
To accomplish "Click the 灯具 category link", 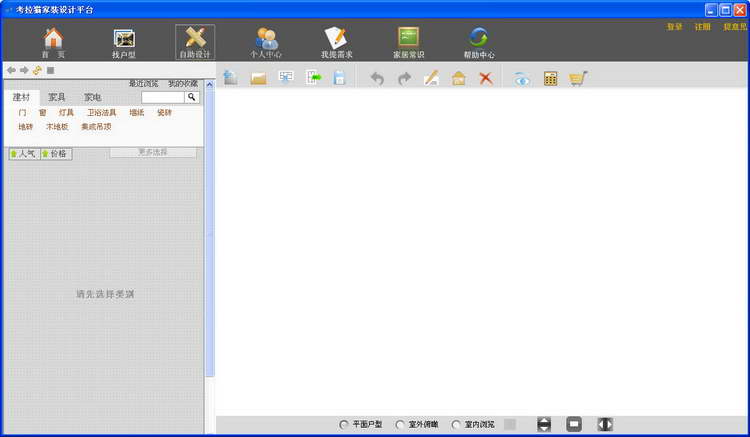I will click(x=66, y=112).
